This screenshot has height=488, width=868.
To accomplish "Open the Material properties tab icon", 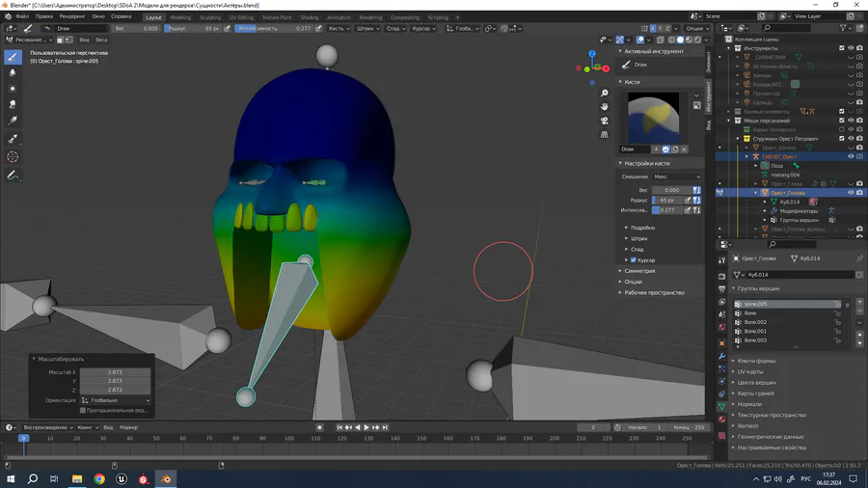I will point(721,420).
